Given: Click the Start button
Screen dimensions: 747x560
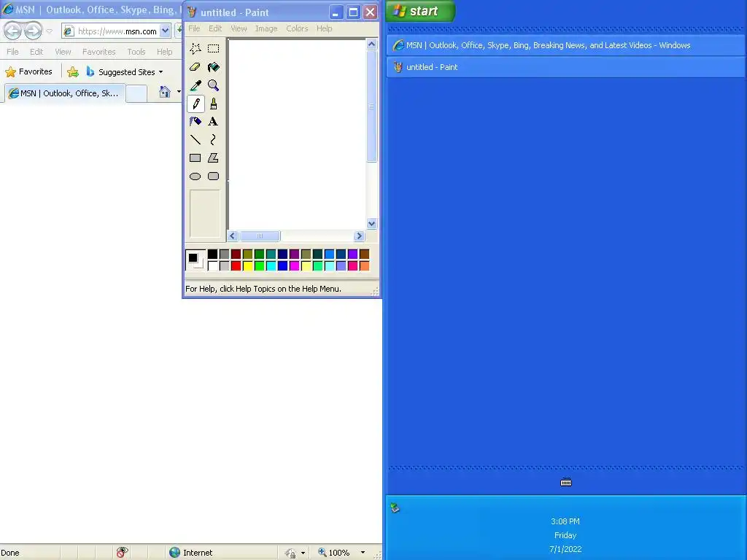Looking at the screenshot, I should tap(421, 11).
